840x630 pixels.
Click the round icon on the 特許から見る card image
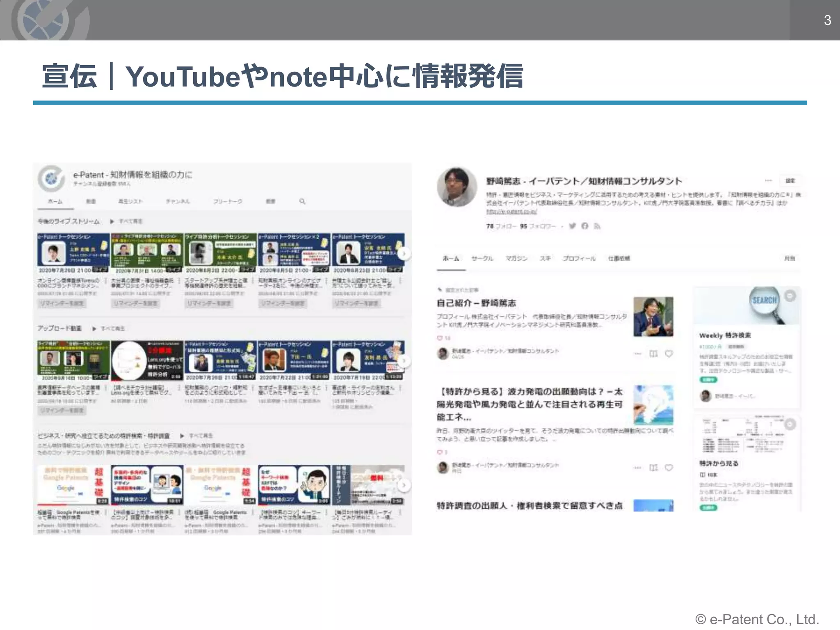[x=790, y=424]
